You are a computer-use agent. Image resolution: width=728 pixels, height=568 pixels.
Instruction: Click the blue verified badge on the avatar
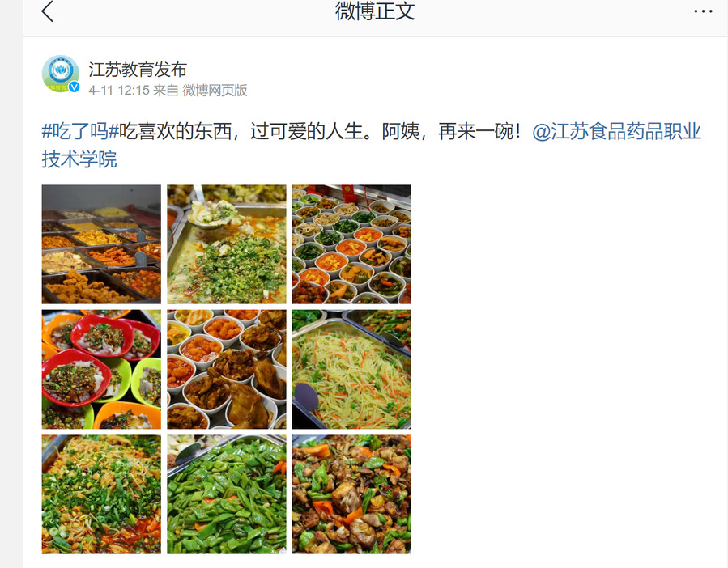(x=75, y=87)
